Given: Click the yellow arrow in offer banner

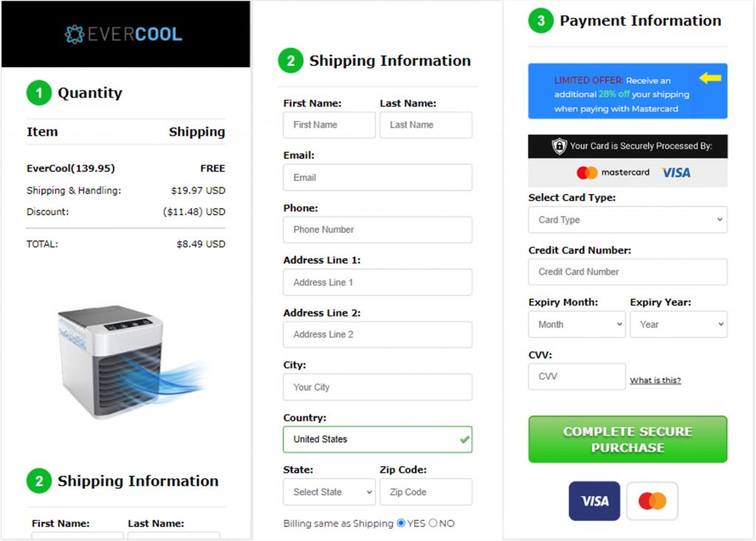Looking at the screenshot, I should 709,77.
